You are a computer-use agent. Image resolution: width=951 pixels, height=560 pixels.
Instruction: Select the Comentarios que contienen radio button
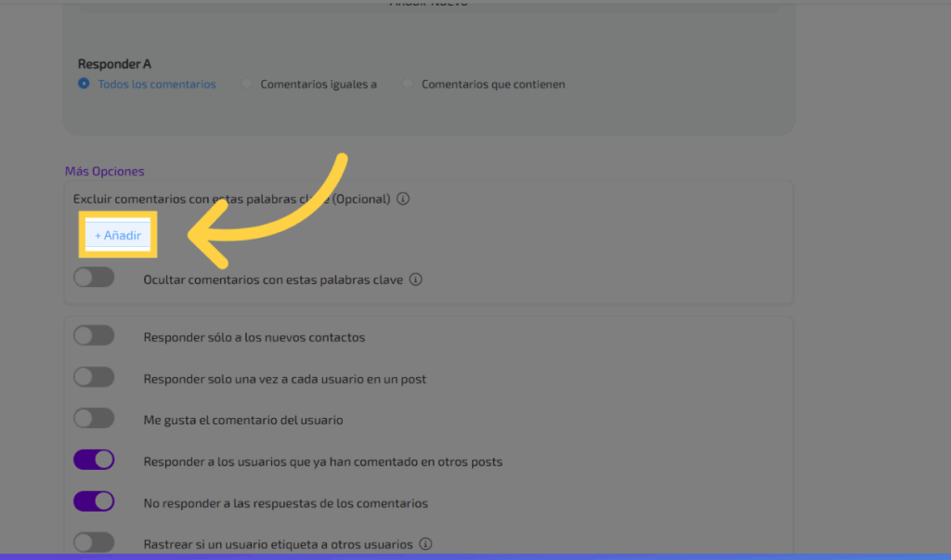(x=408, y=84)
